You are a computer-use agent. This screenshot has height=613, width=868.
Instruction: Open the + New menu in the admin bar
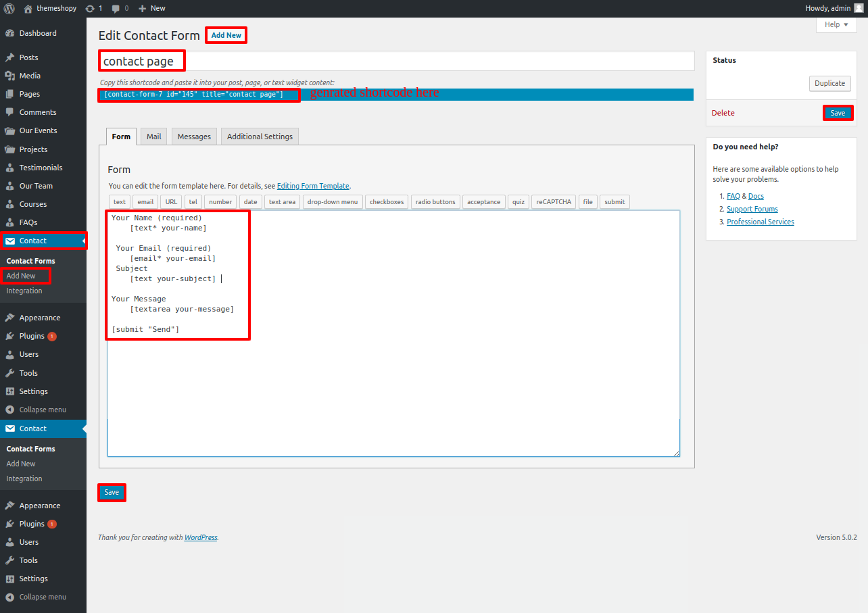tap(151, 8)
